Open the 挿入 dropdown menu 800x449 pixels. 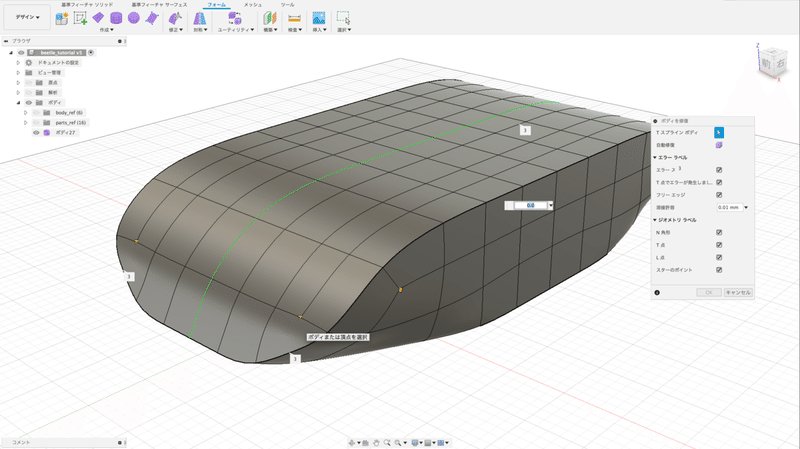[319, 30]
